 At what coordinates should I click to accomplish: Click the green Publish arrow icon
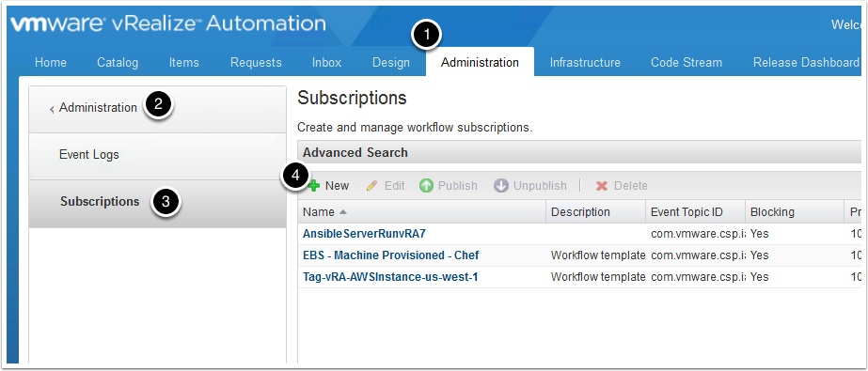[426, 186]
